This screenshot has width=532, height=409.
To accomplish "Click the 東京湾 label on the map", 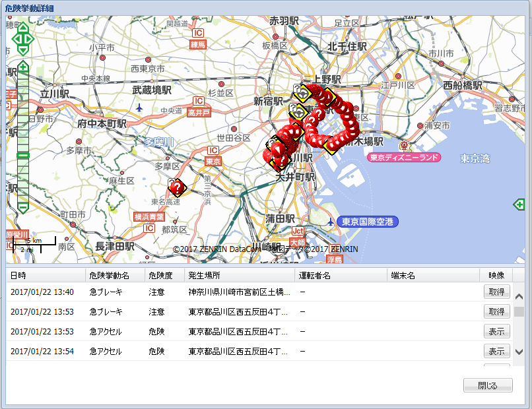I will (x=475, y=158).
